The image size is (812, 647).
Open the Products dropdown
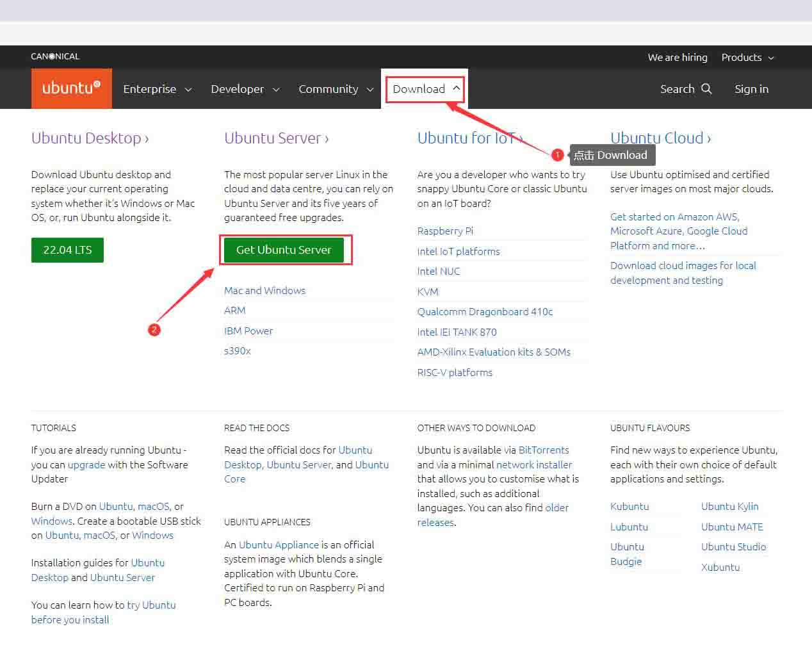[747, 57]
